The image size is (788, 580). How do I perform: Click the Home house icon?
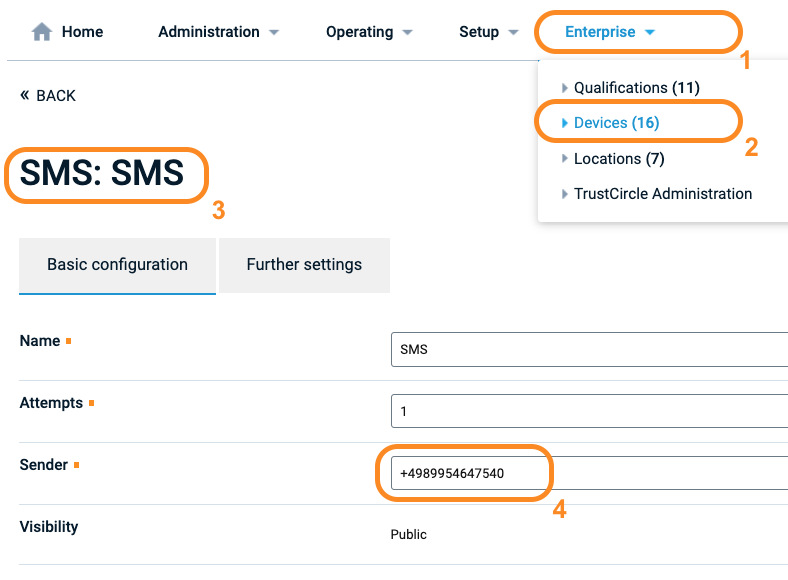tap(42, 32)
